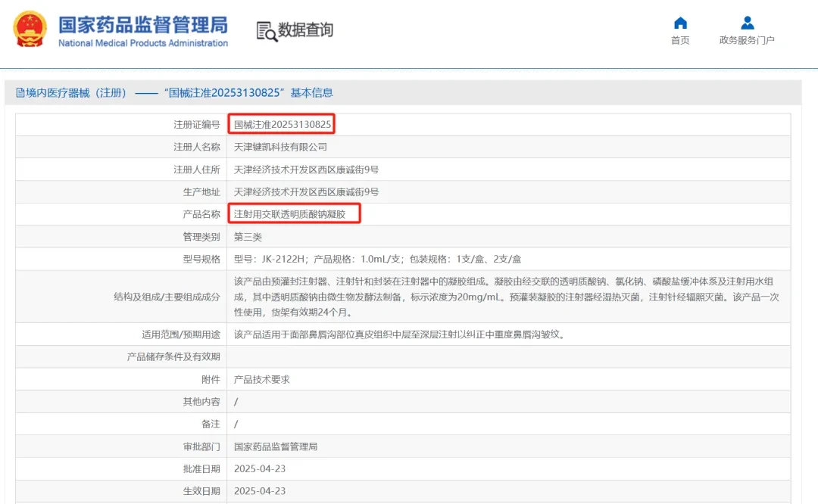Click the 生产地址 label
Viewport: 818px width, 504px height.
tap(201, 191)
